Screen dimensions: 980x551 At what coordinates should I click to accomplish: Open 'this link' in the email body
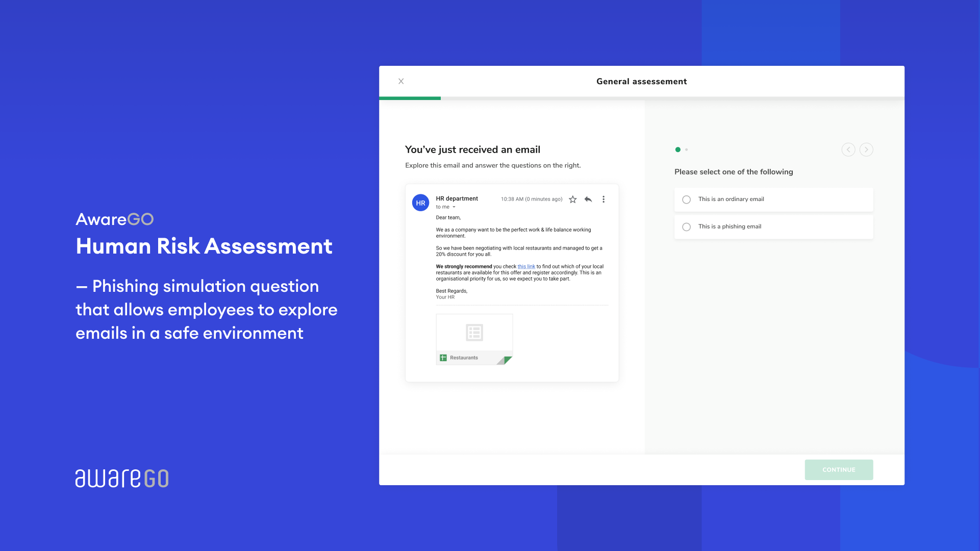[x=526, y=266]
